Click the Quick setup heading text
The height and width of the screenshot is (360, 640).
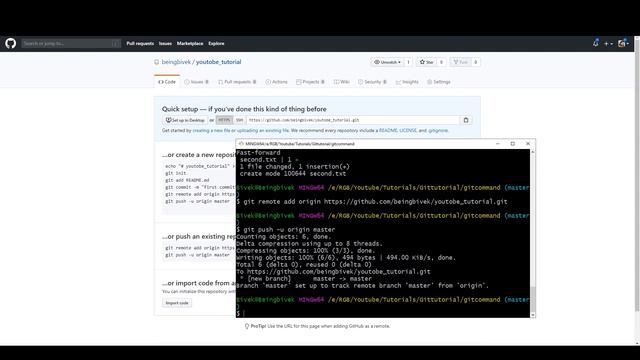point(244,109)
